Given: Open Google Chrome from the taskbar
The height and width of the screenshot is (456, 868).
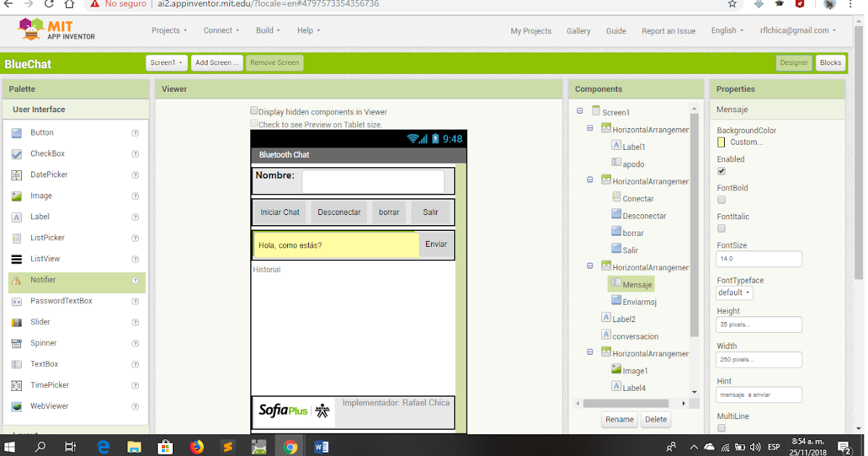Looking at the screenshot, I should (290, 446).
